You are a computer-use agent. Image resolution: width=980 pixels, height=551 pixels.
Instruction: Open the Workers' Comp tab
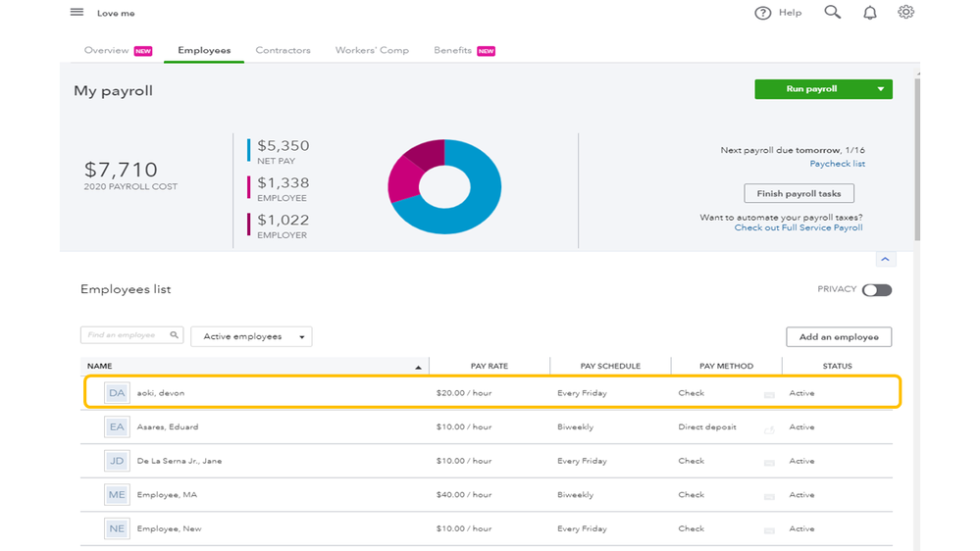372,51
